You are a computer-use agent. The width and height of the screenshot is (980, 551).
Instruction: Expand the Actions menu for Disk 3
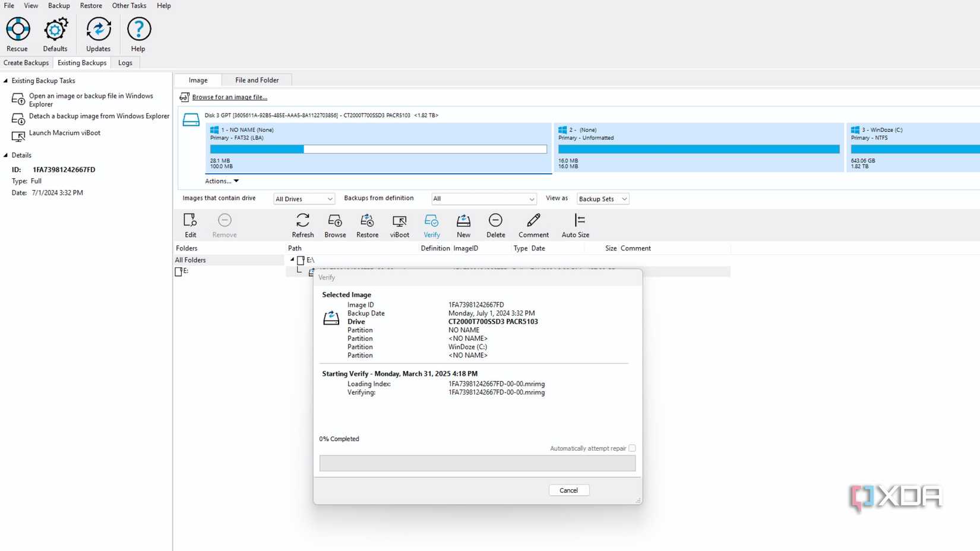[221, 180]
